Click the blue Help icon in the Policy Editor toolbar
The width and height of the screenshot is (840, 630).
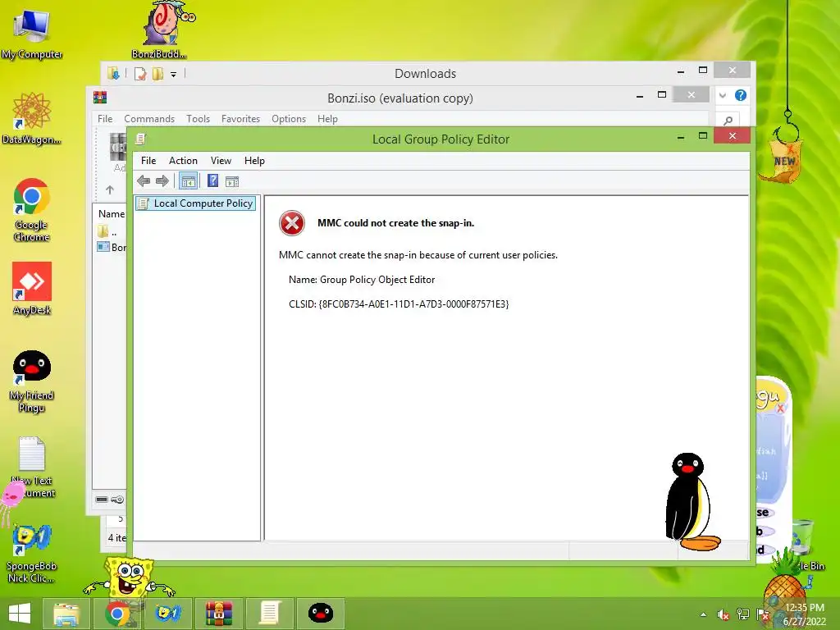212,181
